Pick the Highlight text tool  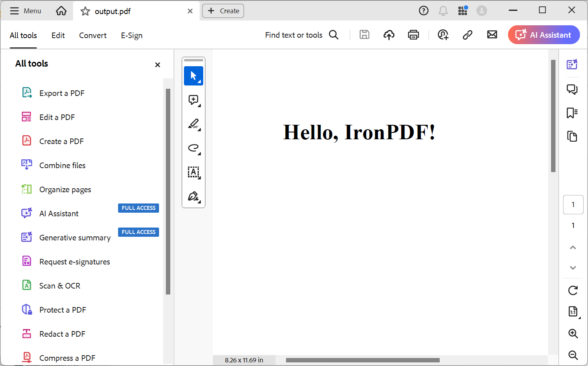tap(192, 124)
